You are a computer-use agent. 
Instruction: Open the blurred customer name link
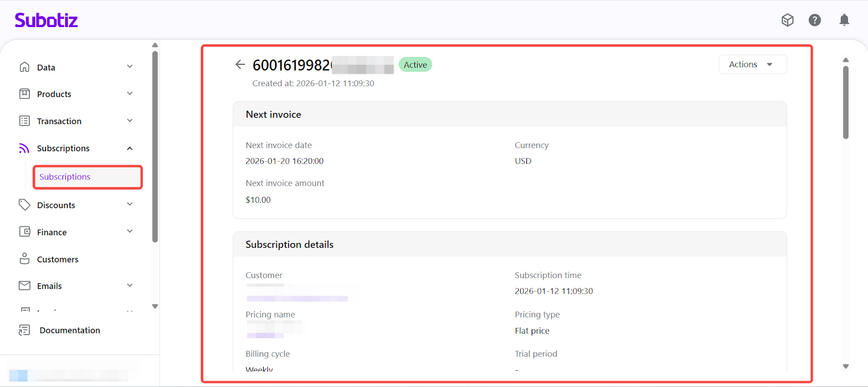pos(297,298)
